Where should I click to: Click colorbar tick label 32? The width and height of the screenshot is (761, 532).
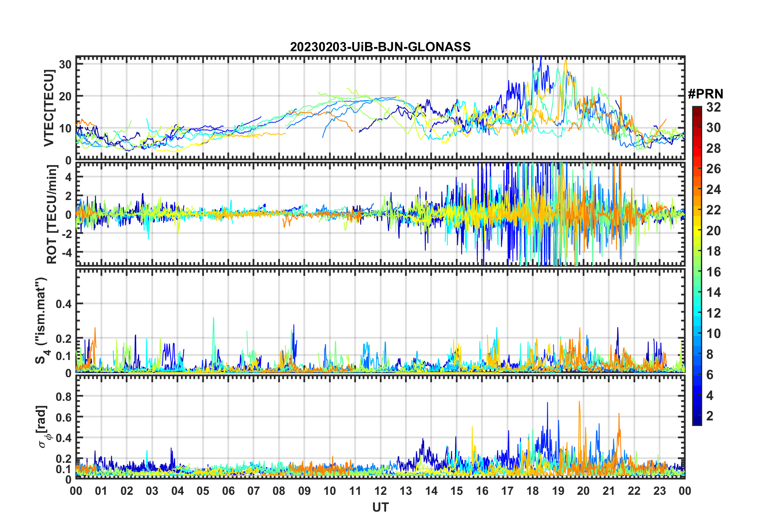[713, 107]
